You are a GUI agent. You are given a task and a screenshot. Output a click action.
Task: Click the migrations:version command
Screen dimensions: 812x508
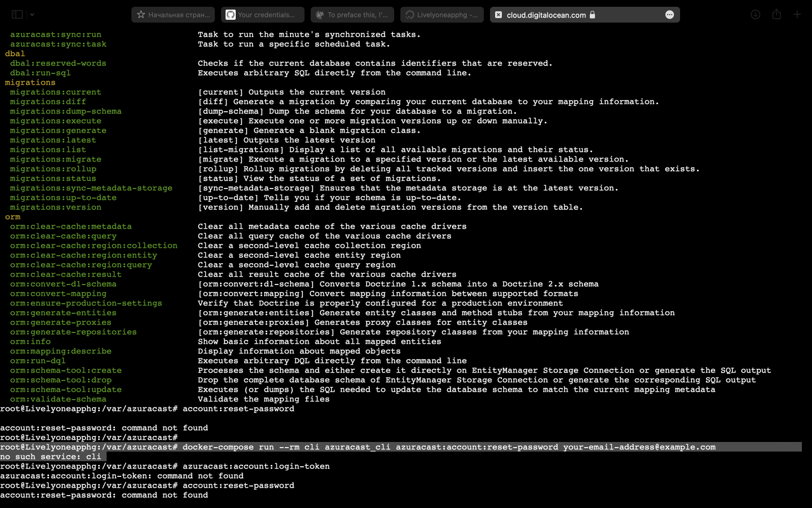[x=56, y=207]
